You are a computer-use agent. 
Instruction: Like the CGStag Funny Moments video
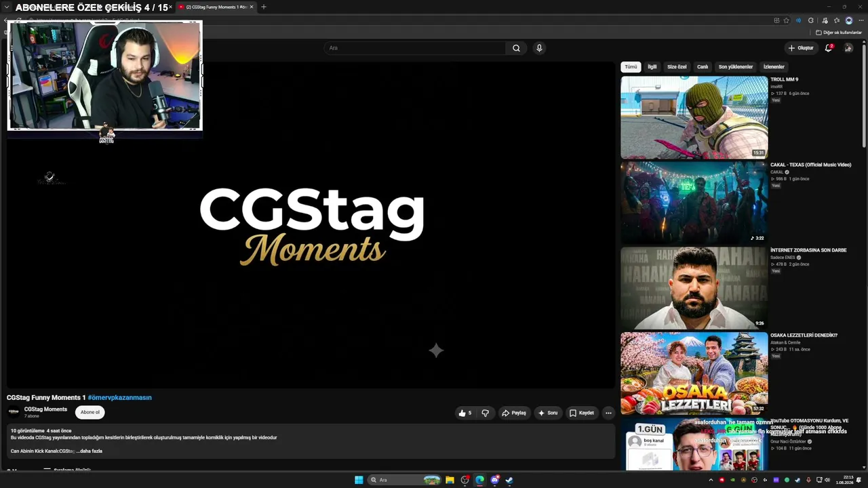[x=465, y=413]
